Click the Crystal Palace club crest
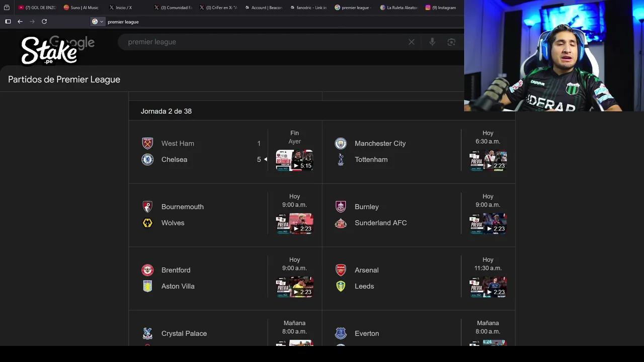The height and width of the screenshot is (362, 644). (x=147, y=333)
